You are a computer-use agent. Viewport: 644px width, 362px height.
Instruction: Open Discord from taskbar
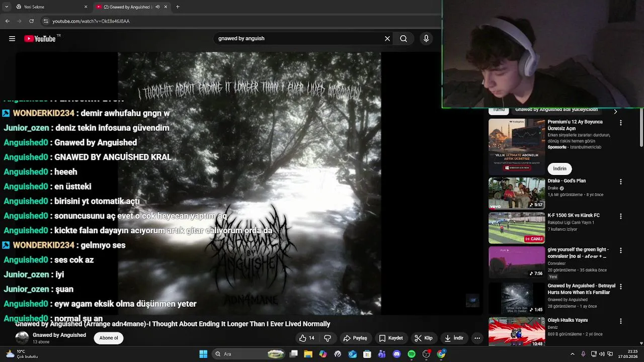tap(396, 354)
